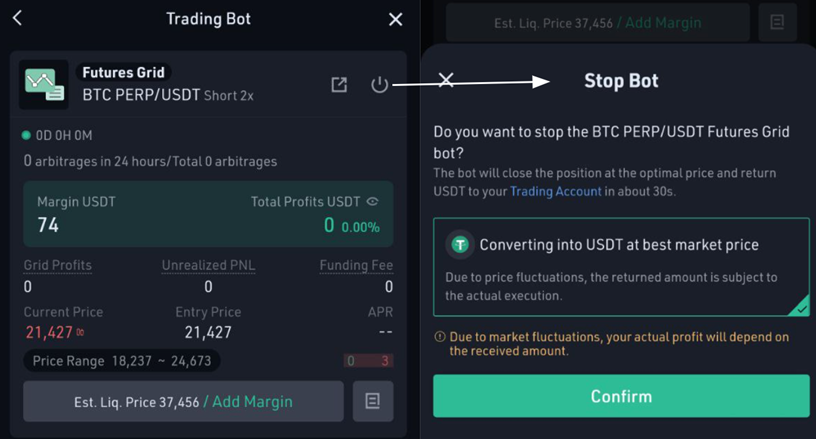Close the Trading Bot panel

click(x=396, y=19)
